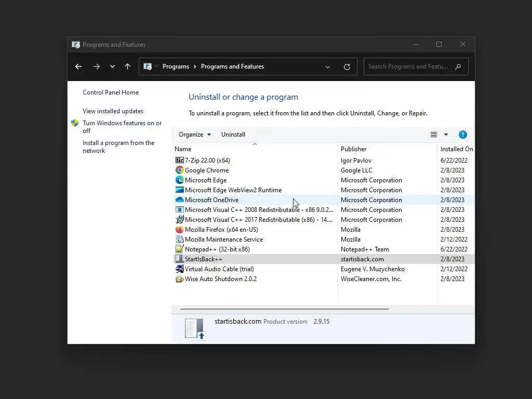The image size is (532, 399).
Task: Click the Mozilla Firefox icon in list
Action: click(179, 229)
